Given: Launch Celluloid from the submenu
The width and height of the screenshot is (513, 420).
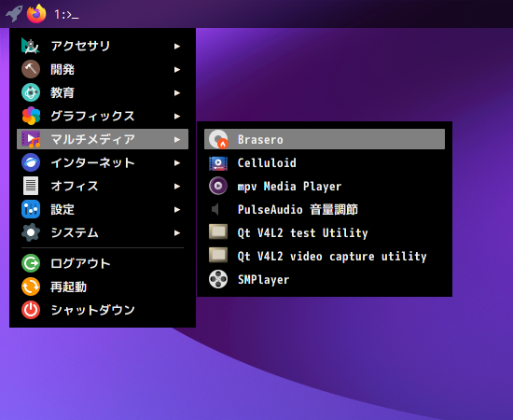Looking at the screenshot, I should click(x=325, y=162).
